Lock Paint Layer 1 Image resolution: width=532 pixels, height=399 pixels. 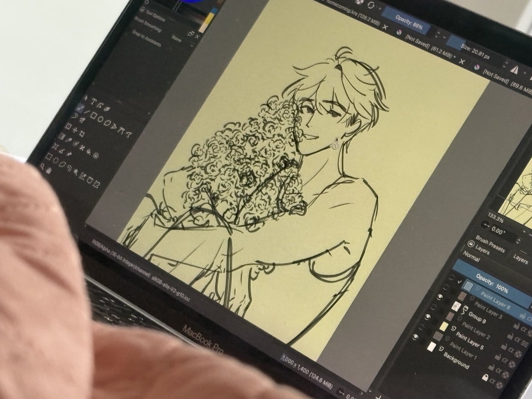(492, 367)
